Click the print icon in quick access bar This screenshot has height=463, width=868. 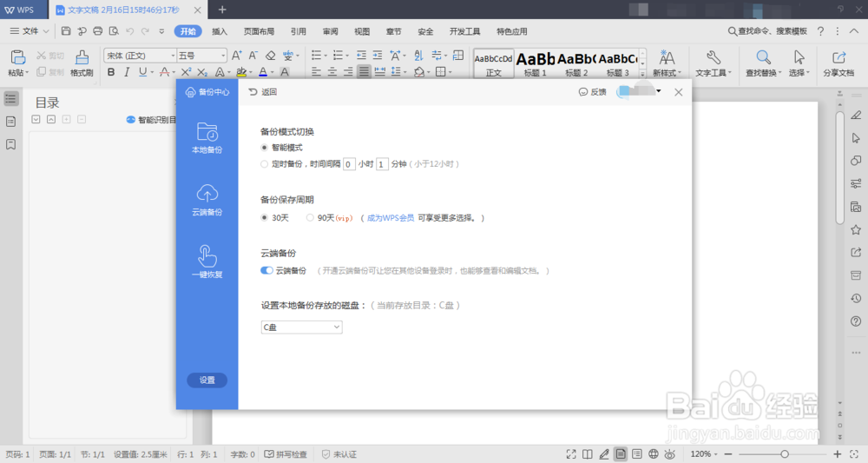tap(97, 31)
